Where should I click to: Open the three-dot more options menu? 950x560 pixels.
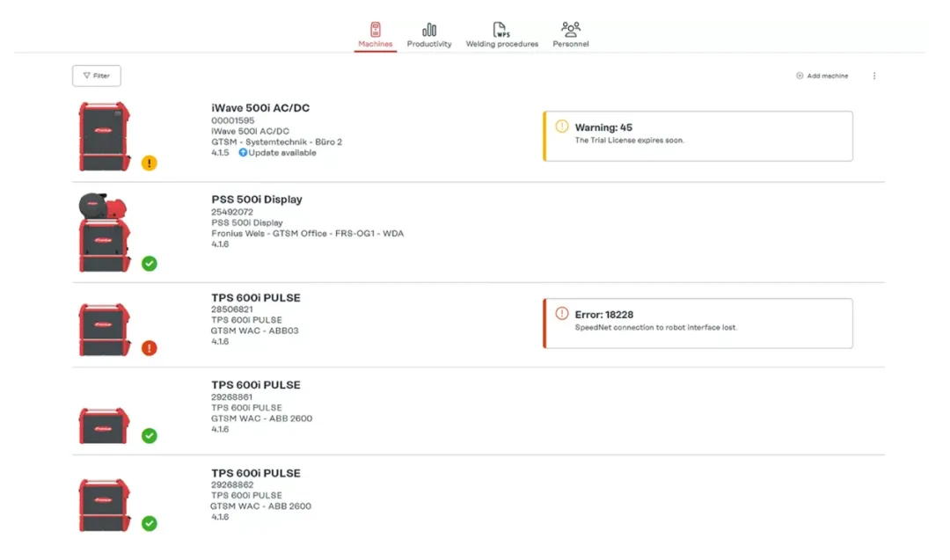[874, 76]
